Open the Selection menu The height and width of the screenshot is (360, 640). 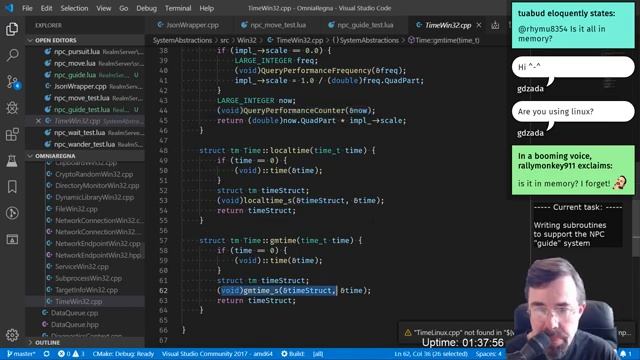pyautogui.click(x=74, y=8)
